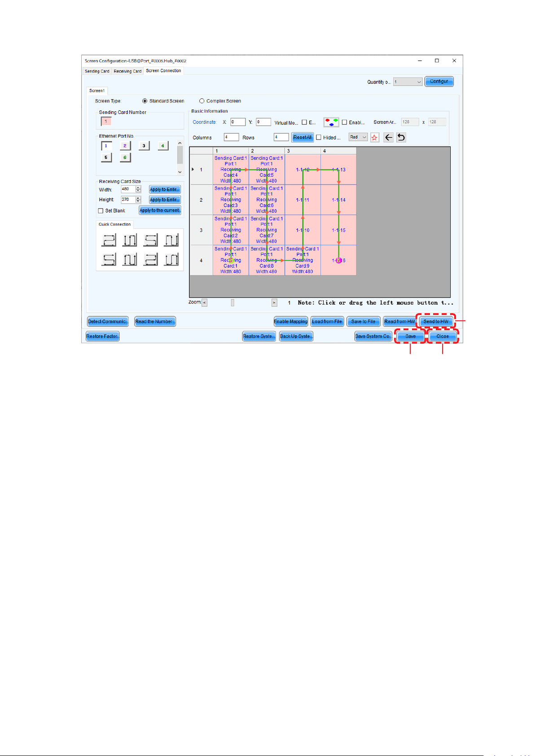Select Ethernet port number 5
Screen dimensions: 535x756
[106, 157]
